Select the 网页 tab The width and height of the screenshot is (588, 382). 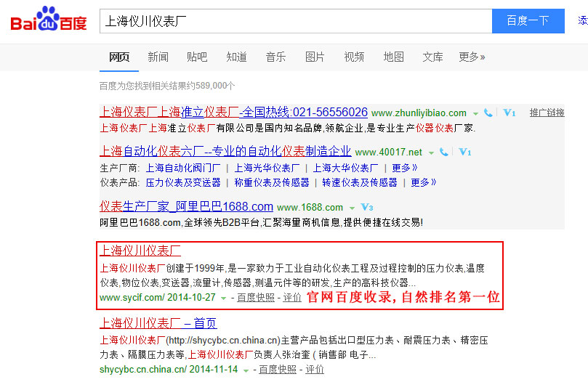(x=119, y=57)
